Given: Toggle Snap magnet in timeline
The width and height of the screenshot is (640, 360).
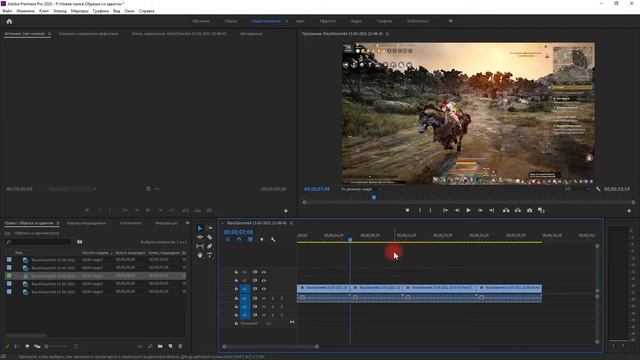Looking at the screenshot, I should click(x=239, y=240).
